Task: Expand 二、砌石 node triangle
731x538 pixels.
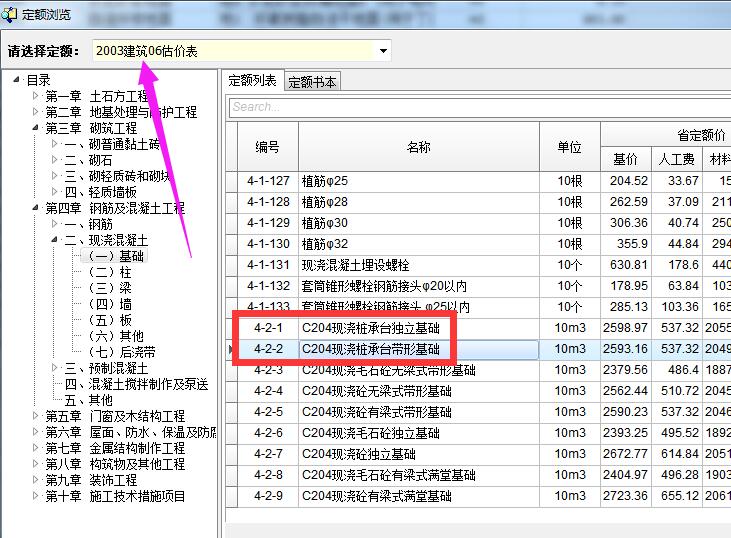Action: (55, 160)
